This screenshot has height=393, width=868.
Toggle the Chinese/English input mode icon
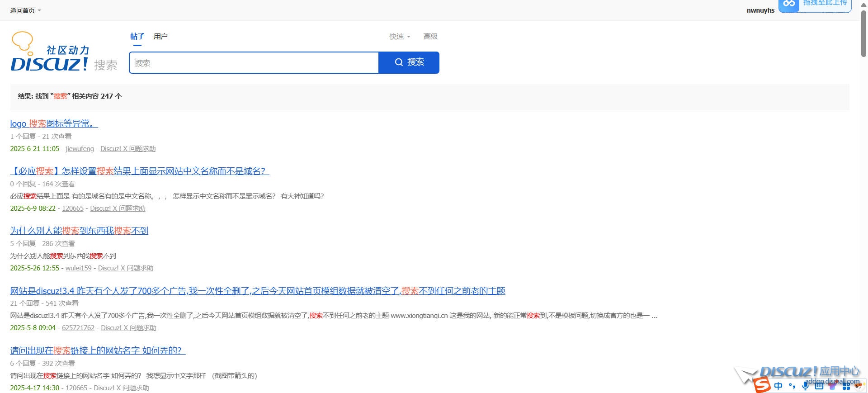778,386
